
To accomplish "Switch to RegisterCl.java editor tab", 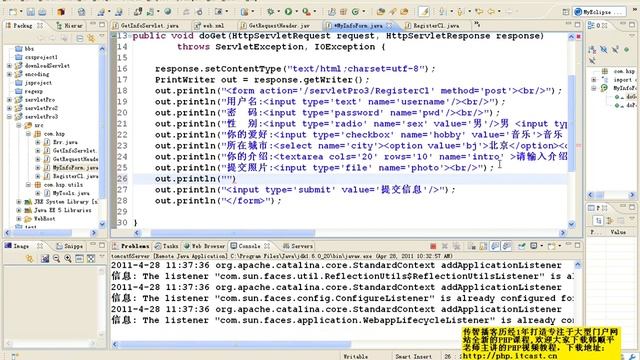I will (432, 25).
